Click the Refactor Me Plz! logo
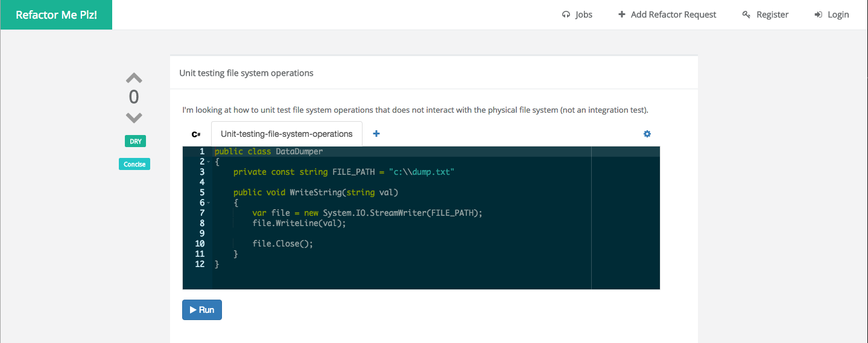Screen dimensions: 868x343 click(x=56, y=14)
